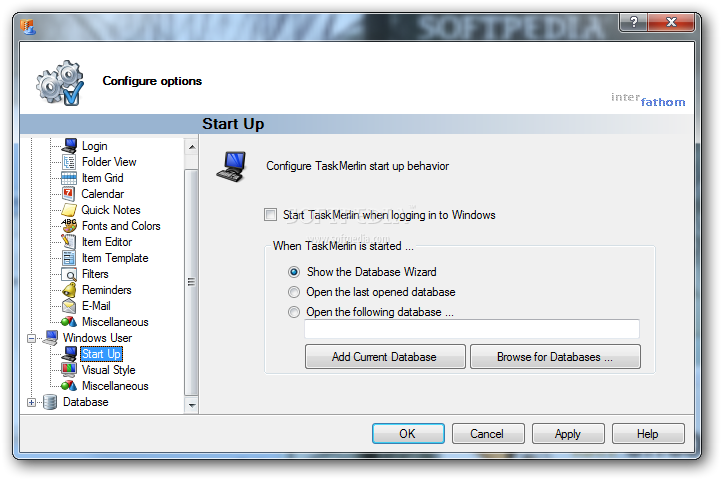Confirm settings with OK button
This screenshot has height=480, width=722.
408,434
